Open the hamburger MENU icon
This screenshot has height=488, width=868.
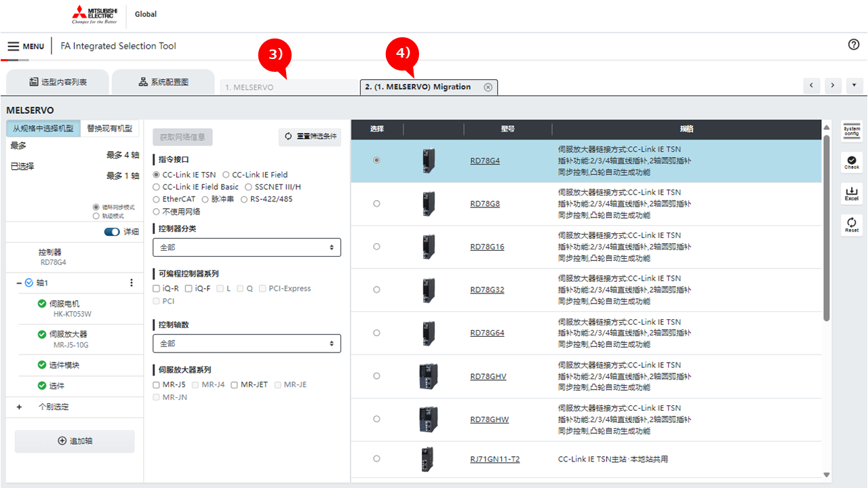point(14,46)
